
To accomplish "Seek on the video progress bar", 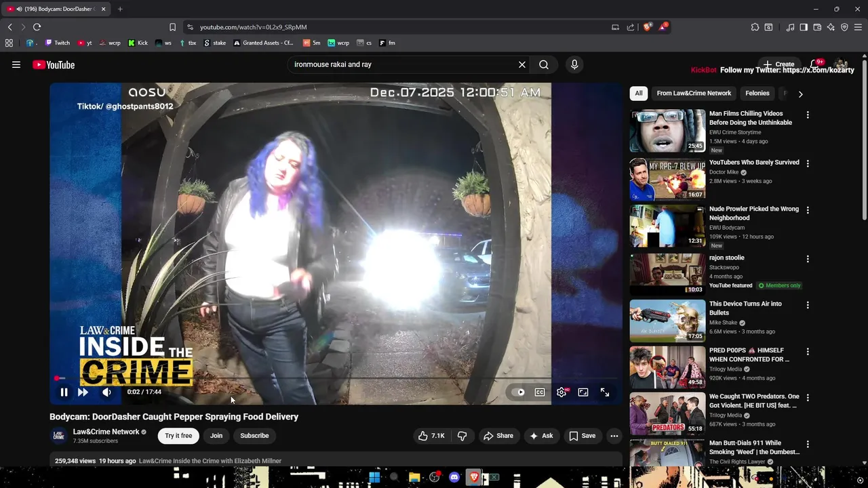I will 336,378.
